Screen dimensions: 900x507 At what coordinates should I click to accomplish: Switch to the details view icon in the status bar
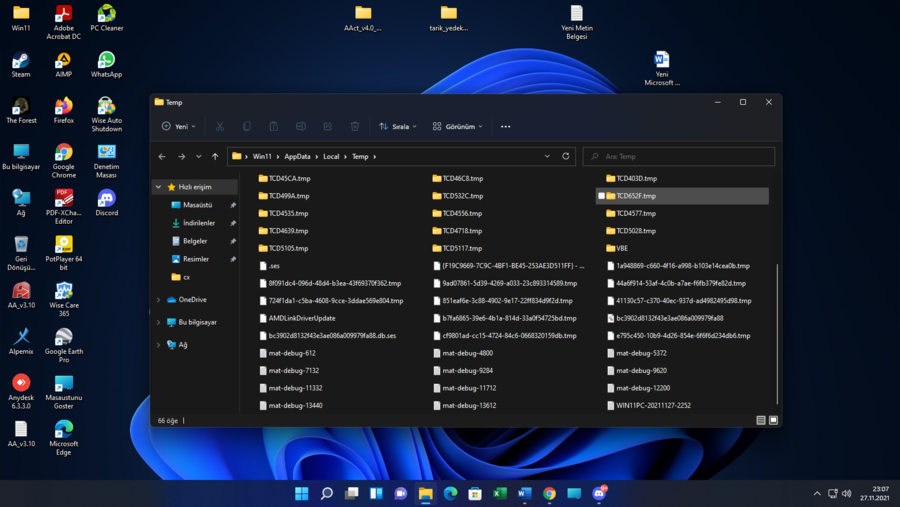[761, 421]
